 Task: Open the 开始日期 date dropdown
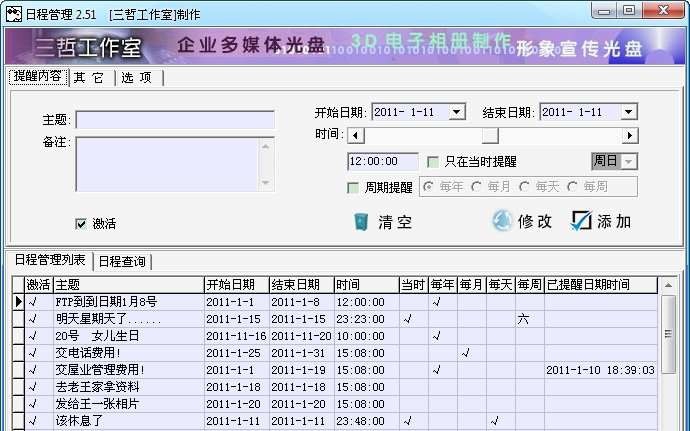click(x=457, y=112)
